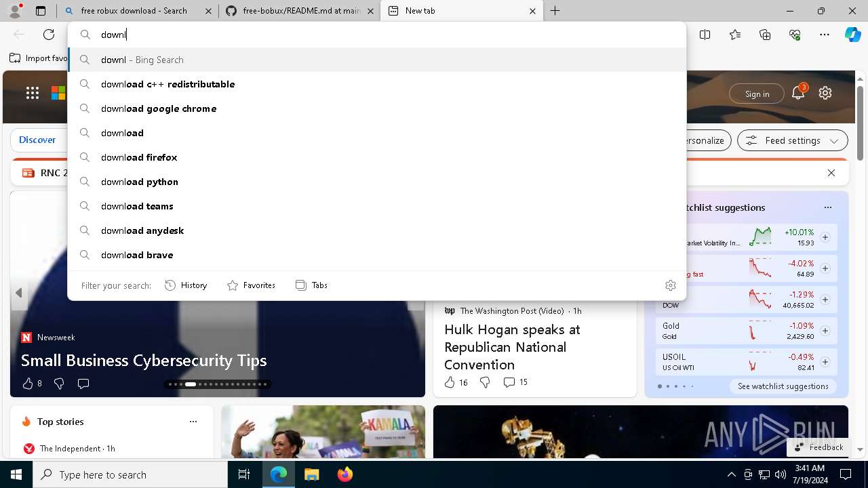Add Gold to watchlist
868x488 pixels.
[x=825, y=331]
